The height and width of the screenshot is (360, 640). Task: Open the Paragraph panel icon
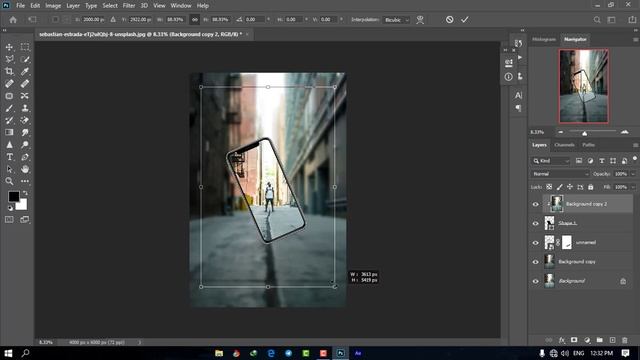[x=518, y=108]
